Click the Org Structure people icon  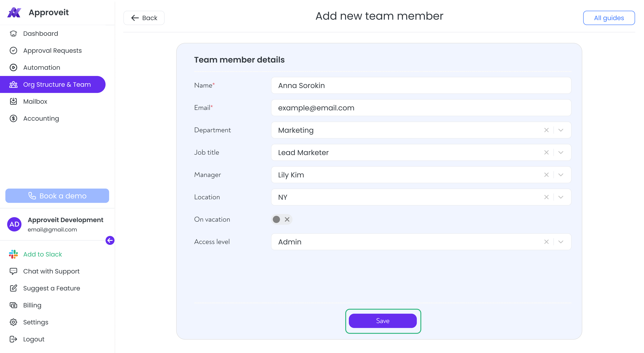[x=13, y=84]
